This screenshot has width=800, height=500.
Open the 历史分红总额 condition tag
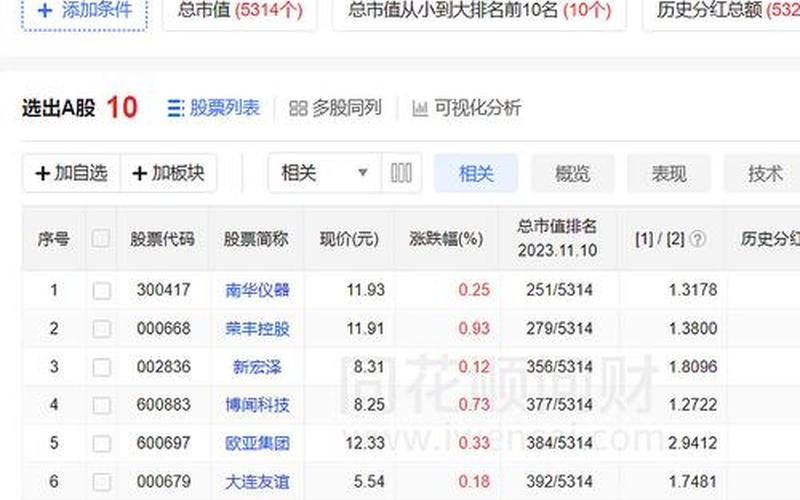(722, 11)
